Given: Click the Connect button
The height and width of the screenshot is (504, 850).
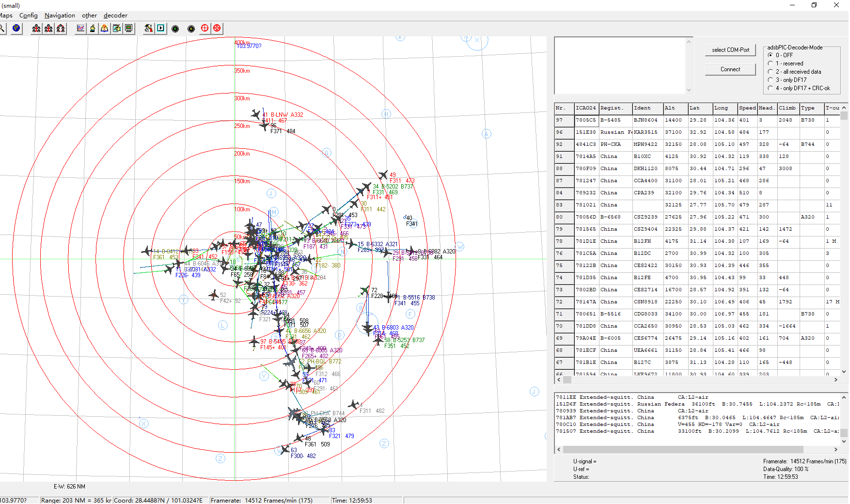Looking at the screenshot, I should pyautogui.click(x=730, y=69).
